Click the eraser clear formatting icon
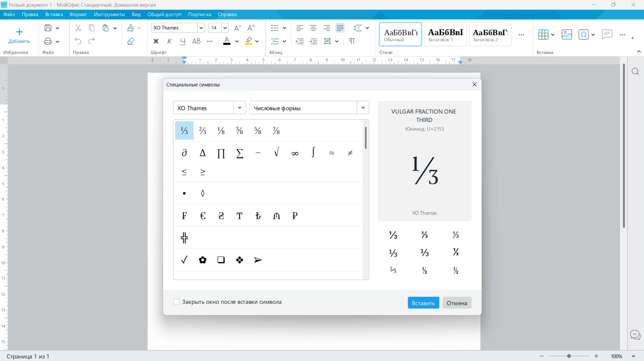 point(131,41)
